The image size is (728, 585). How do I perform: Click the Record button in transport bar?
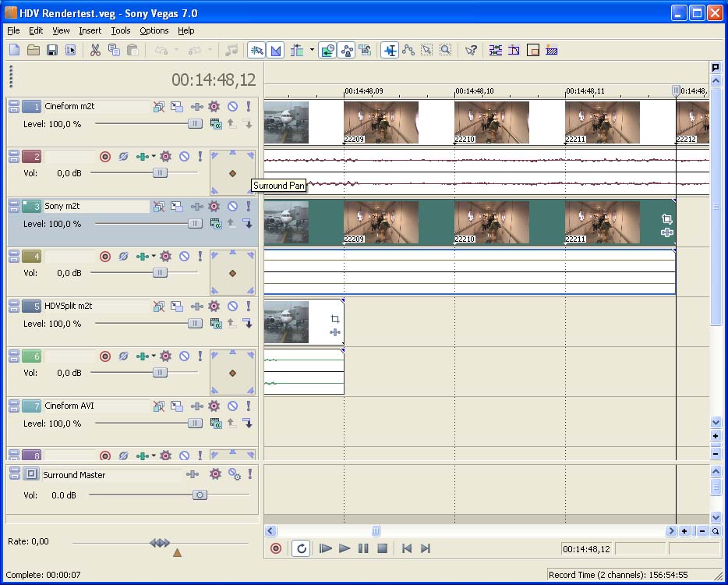pyautogui.click(x=276, y=549)
